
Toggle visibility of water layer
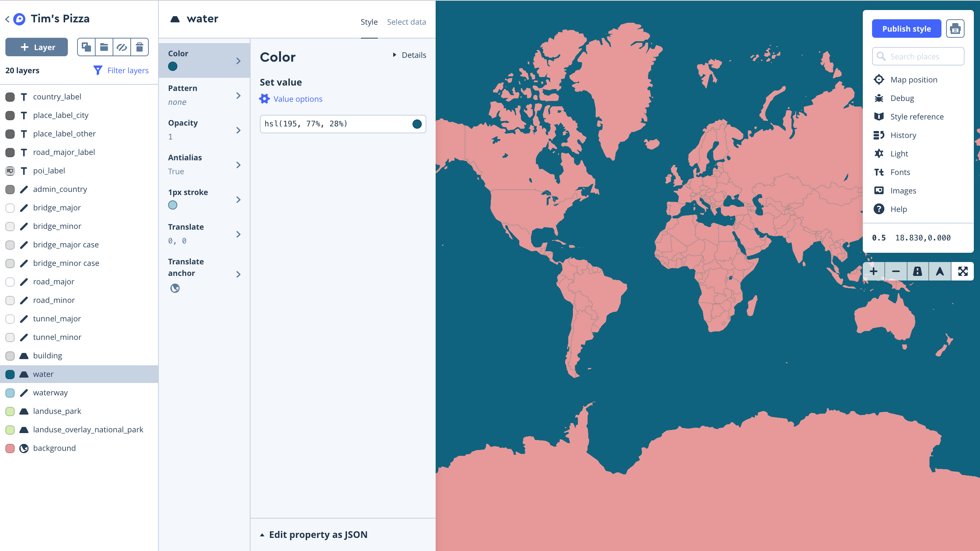pyautogui.click(x=9, y=374)
